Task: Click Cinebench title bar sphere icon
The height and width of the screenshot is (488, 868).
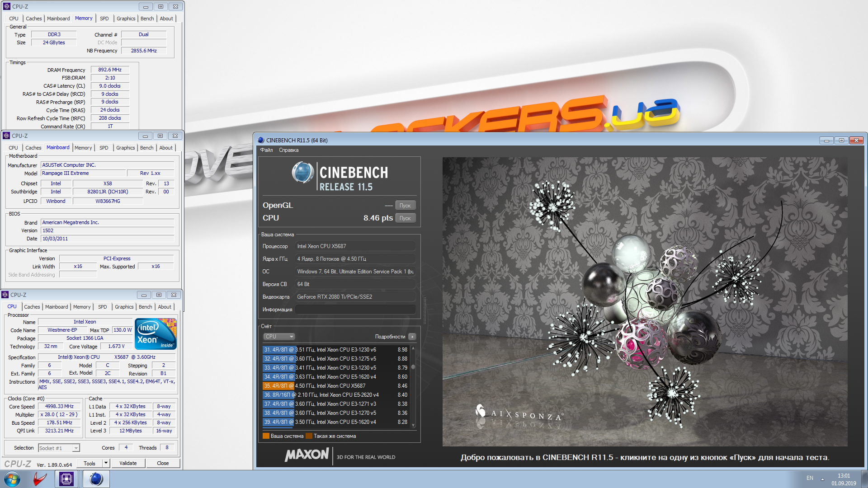Action: 261,140
